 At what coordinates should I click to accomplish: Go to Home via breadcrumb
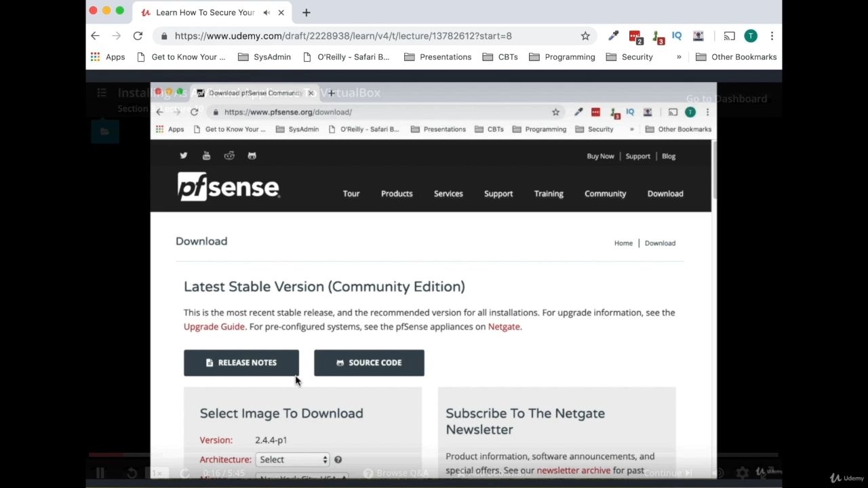coord(623,243)
